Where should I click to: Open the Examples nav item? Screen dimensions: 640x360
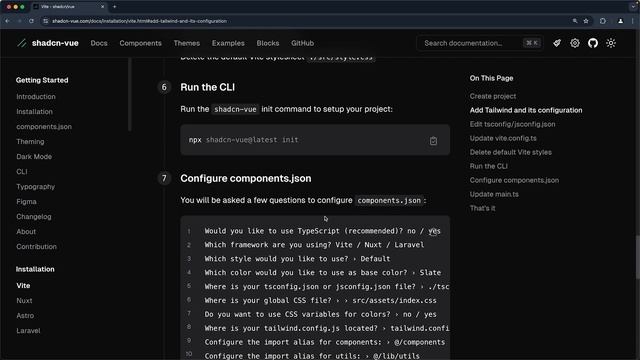pyautogui.click(x=228, y=43)
